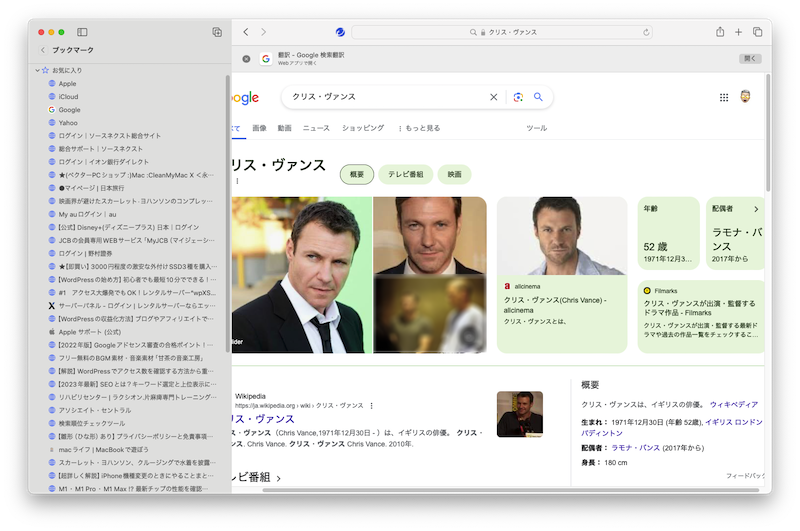Screen dimensions: 800x531
Task: Open a new tab with the plus icon
Action: [739, 32]
